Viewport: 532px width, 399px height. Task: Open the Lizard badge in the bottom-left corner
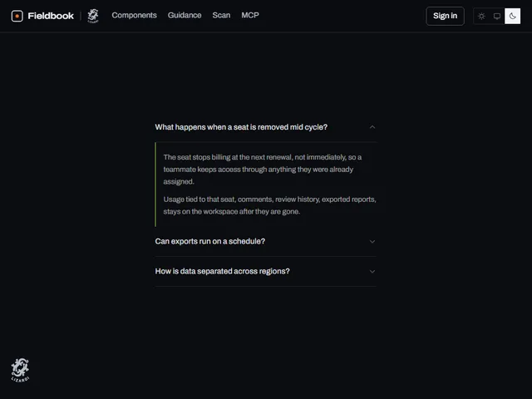click(20, 370)
